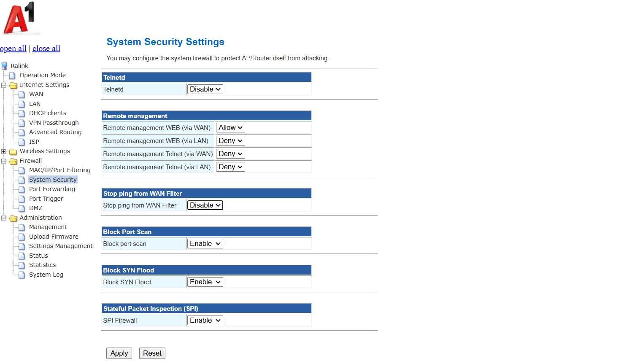643x364 pixels.
Task: Click the A1 logo image
Action: click(x=20, y=18)
